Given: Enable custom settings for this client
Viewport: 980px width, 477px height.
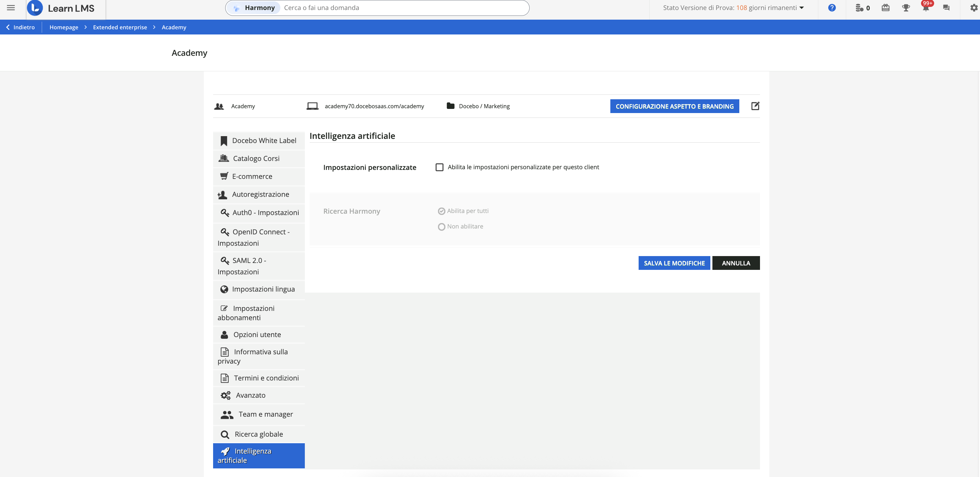Looking at the screenshot, I should pos(439,168).
